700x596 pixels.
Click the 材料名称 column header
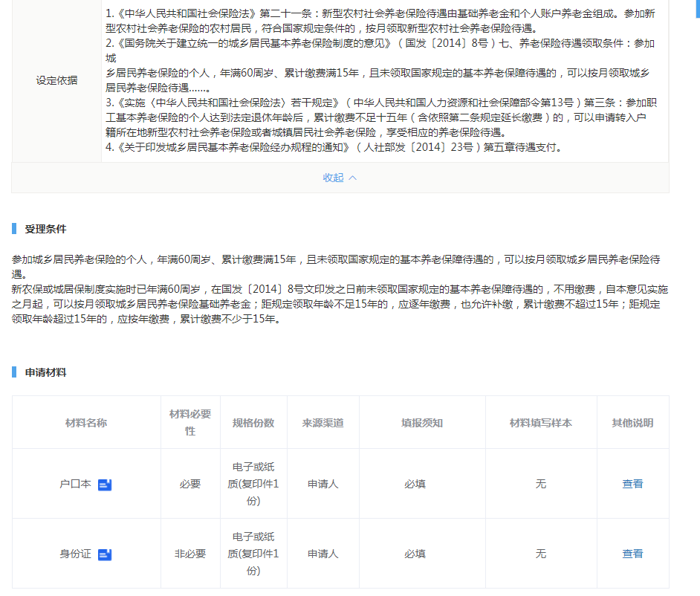(86, 423)
